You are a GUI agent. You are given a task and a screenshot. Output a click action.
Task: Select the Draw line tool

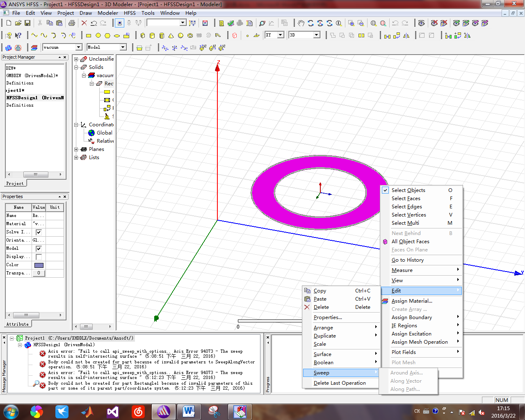[34, 35]
